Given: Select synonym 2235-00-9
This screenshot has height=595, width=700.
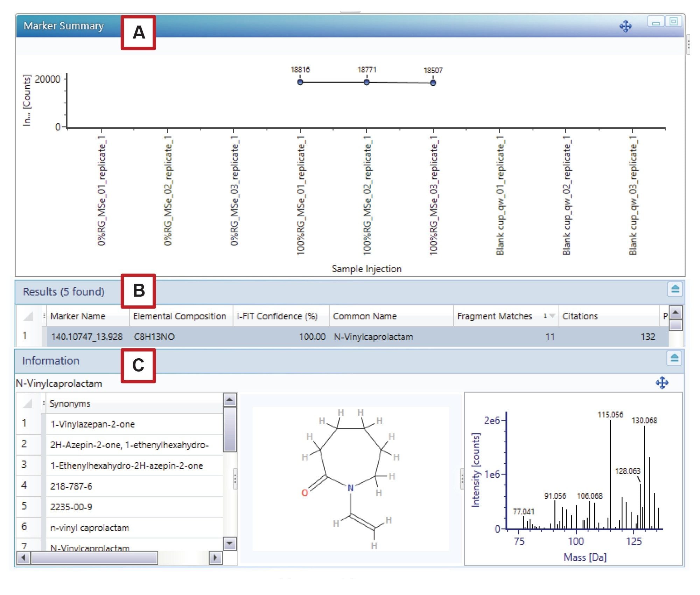Looking at the screenshot, I should (134, 507).
